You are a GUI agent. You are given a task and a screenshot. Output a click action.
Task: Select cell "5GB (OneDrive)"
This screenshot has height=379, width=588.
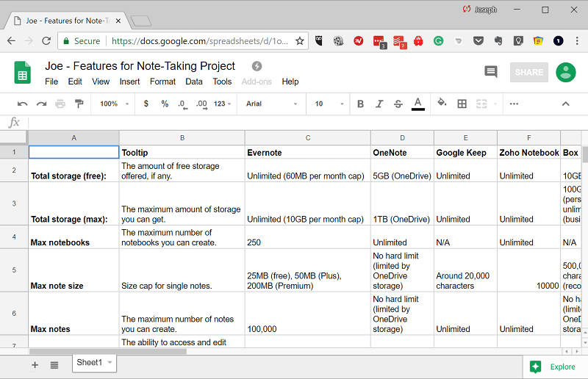point(402,170)
